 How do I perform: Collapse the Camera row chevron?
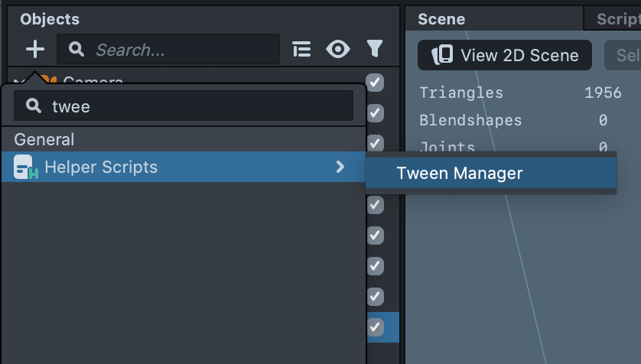pyautogui.click(x=18, y=80)
